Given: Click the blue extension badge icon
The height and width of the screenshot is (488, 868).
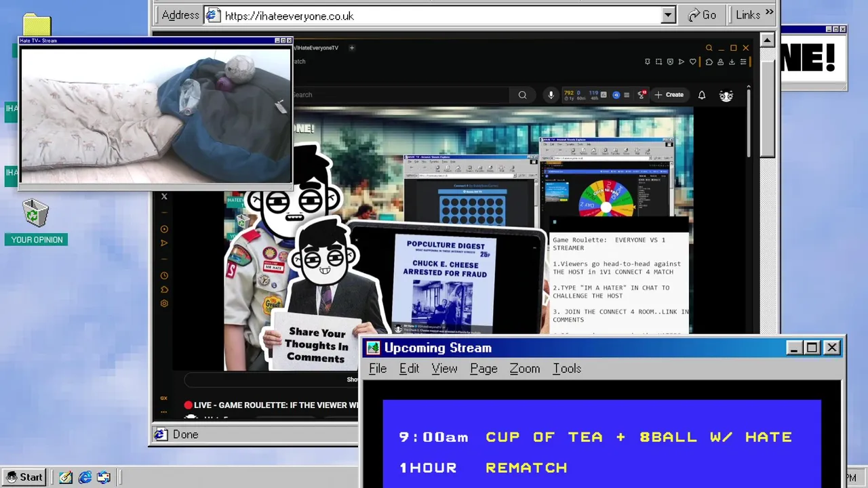Looking at the screenshot, I should tap(616, 95).
